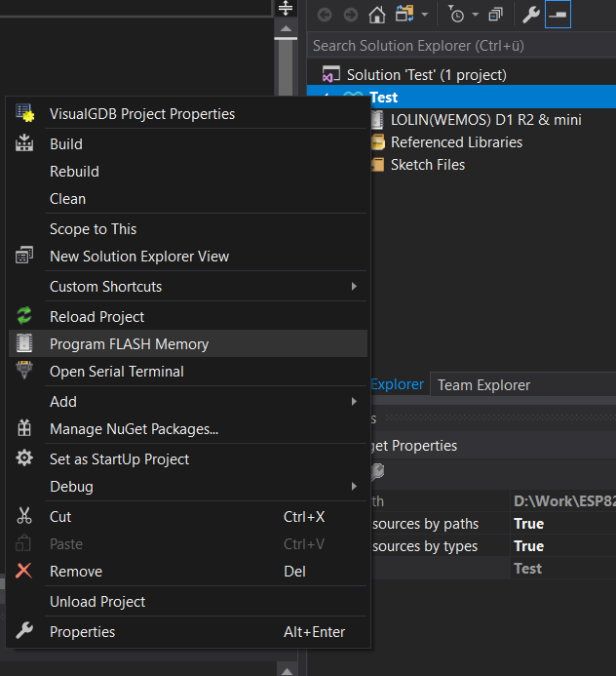Select Rebuild in the context menu
616x676 pixels.
(187, 172)
